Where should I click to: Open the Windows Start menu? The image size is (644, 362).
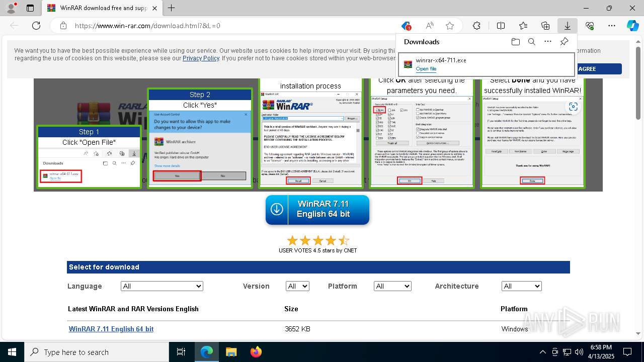click(12, 352)
